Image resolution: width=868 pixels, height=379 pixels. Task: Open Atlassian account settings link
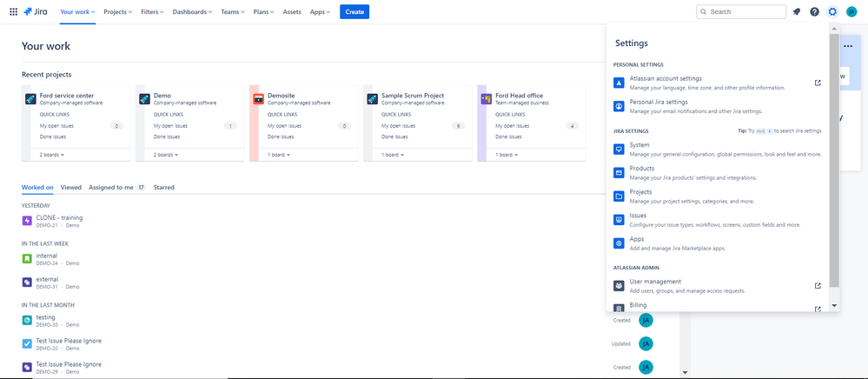point(666,79)
